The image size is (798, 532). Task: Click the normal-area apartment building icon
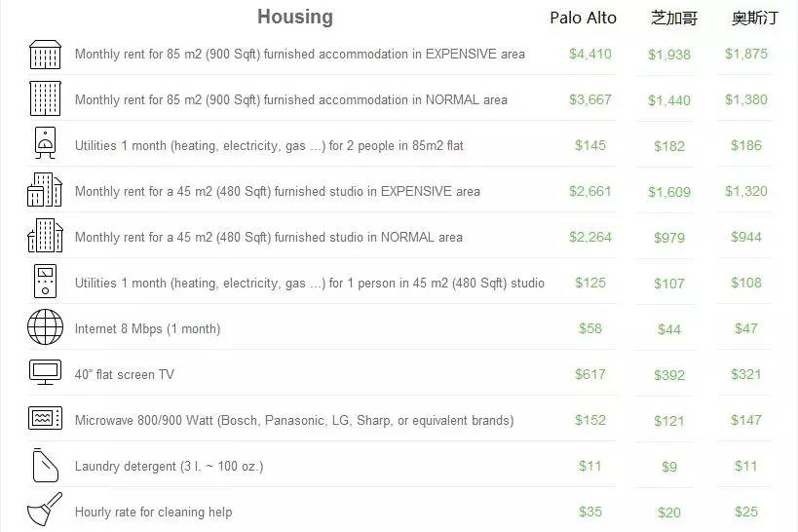[x=45, y=98]
